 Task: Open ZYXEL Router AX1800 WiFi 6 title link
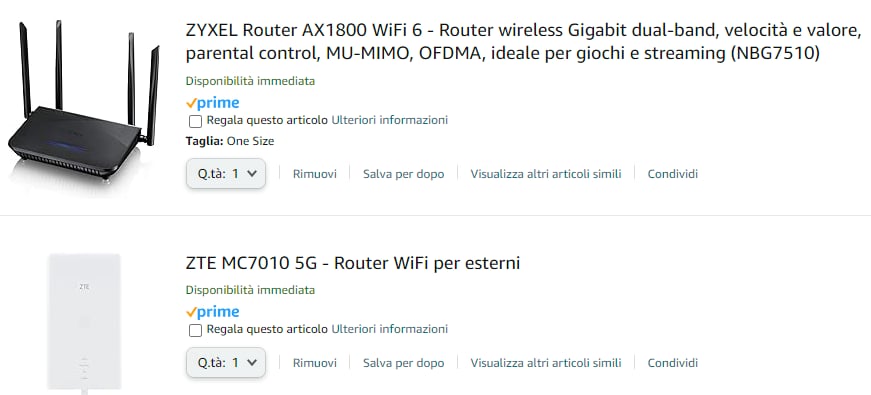tap(523, 42)
